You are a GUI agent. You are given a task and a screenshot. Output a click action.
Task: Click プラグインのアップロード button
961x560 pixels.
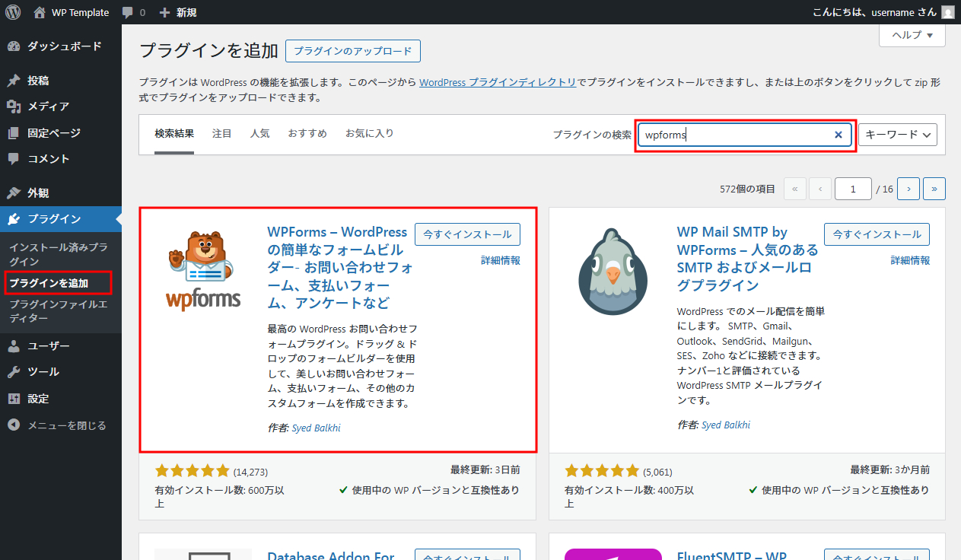353,51
